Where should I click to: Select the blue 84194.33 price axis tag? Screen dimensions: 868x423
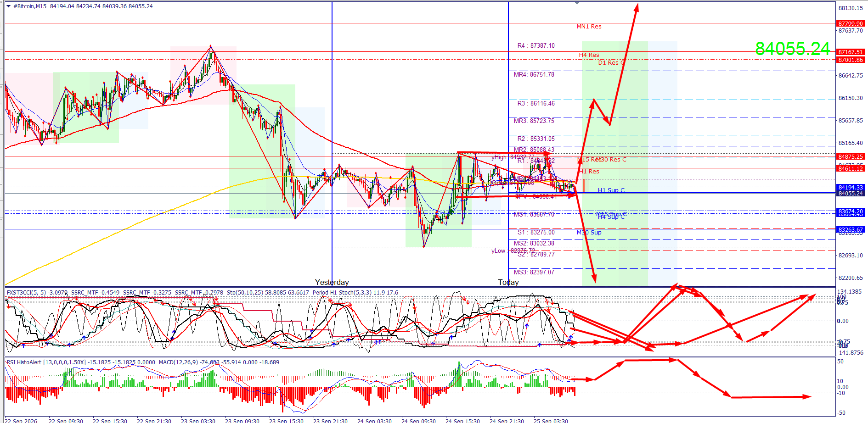851,187
